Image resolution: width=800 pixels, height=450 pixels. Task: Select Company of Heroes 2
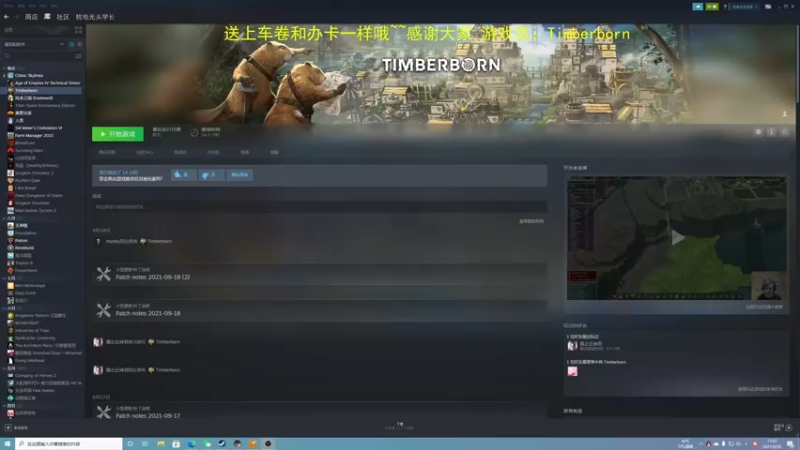[x=35, y=376]
